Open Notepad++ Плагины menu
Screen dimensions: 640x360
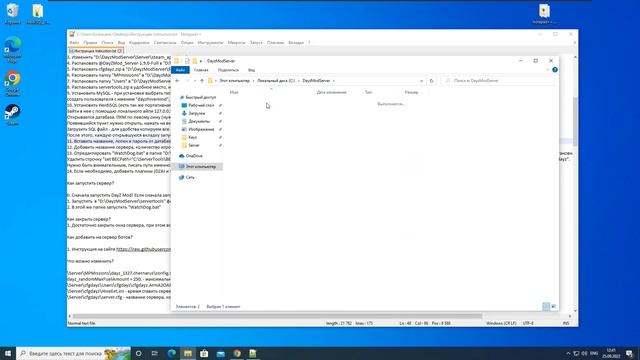coord(275,42)
